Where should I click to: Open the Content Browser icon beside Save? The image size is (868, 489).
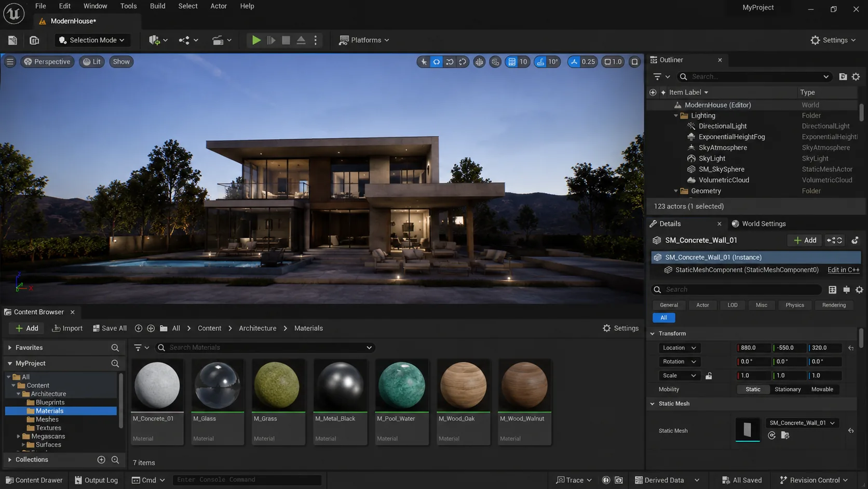pyautogui.click(x=34, y=40)
